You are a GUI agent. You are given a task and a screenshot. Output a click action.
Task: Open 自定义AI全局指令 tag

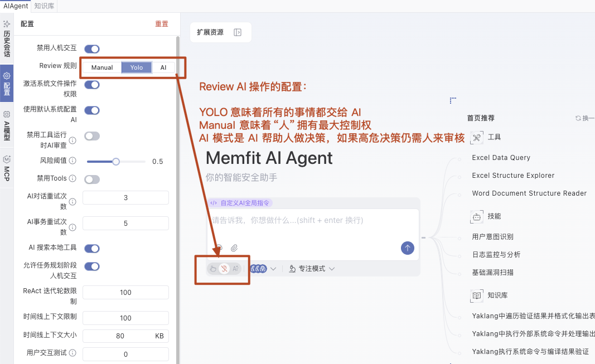click(x=240, y=203)
